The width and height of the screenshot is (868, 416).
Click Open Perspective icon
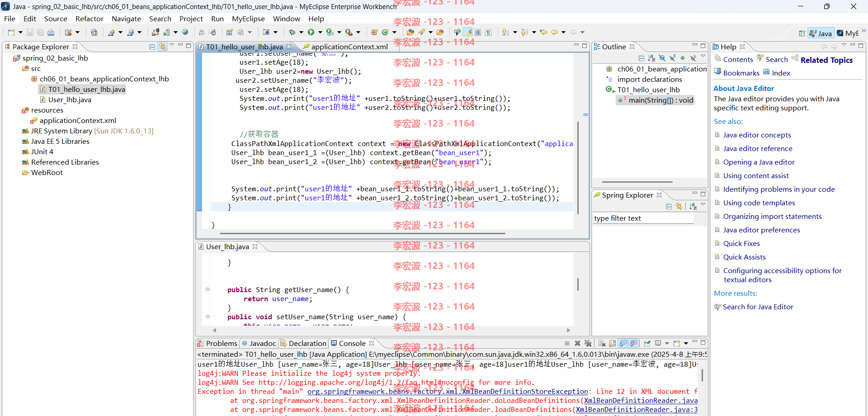pyautogui.click(x=802, y=33)
